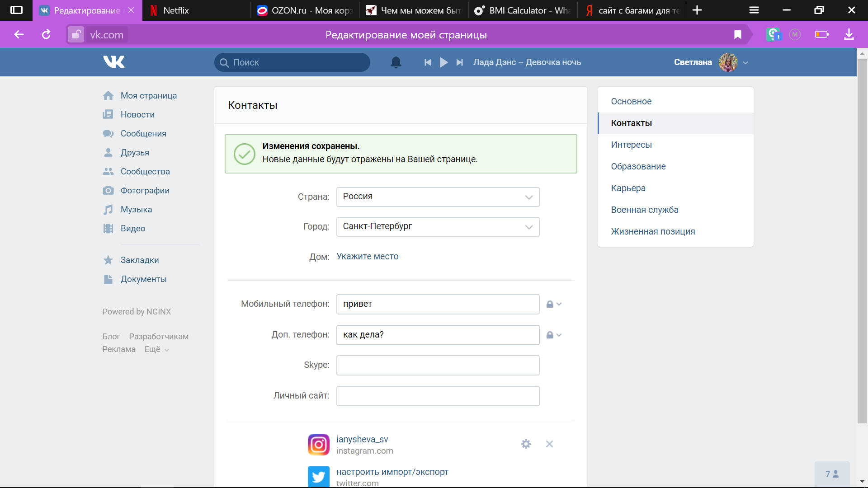Image resolution: width=868 pixels, height=488 pixels.
Task: Click the Skype input field
Action: coord(438,365)
